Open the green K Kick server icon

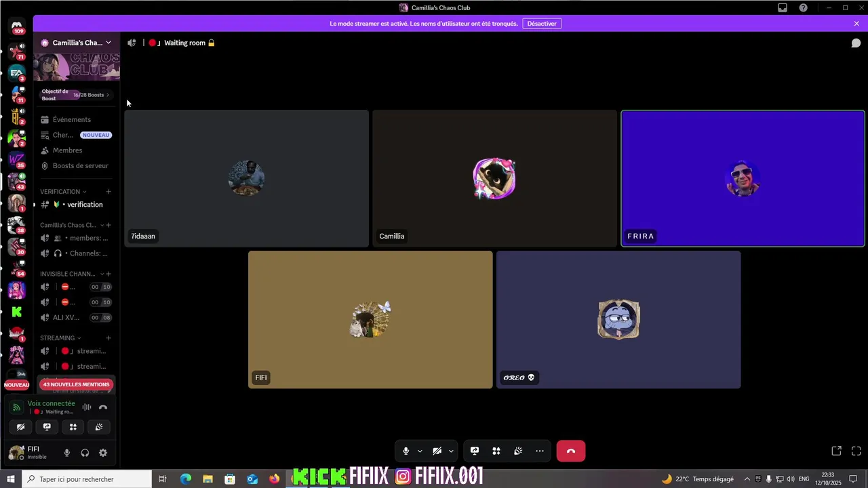pos(17,312)
